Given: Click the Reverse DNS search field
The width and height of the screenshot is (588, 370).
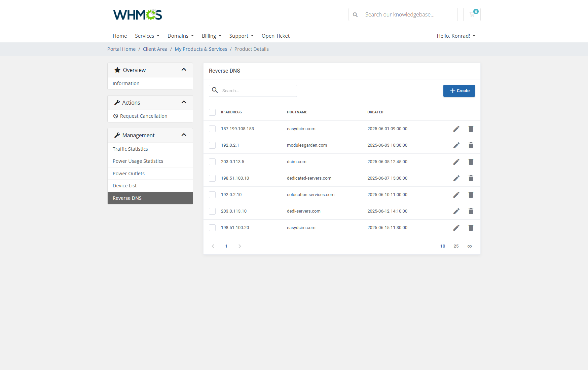Looking at the screenshot, I should [253, 91].
